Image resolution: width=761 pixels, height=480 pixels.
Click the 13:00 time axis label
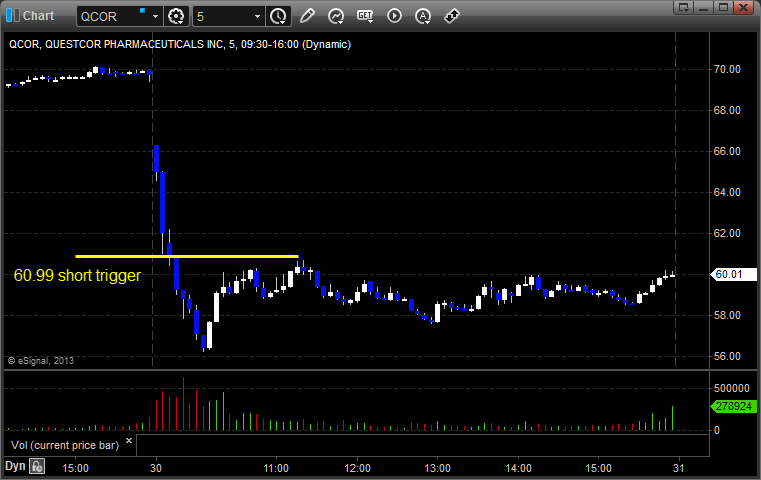(x=437, y=468)
